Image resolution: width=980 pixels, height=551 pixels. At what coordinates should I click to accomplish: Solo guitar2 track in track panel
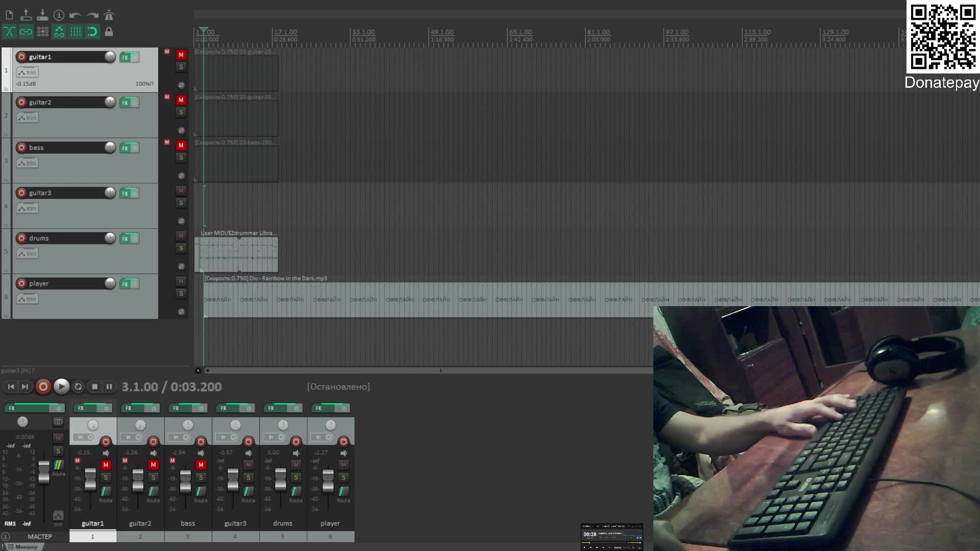[181, 112]
